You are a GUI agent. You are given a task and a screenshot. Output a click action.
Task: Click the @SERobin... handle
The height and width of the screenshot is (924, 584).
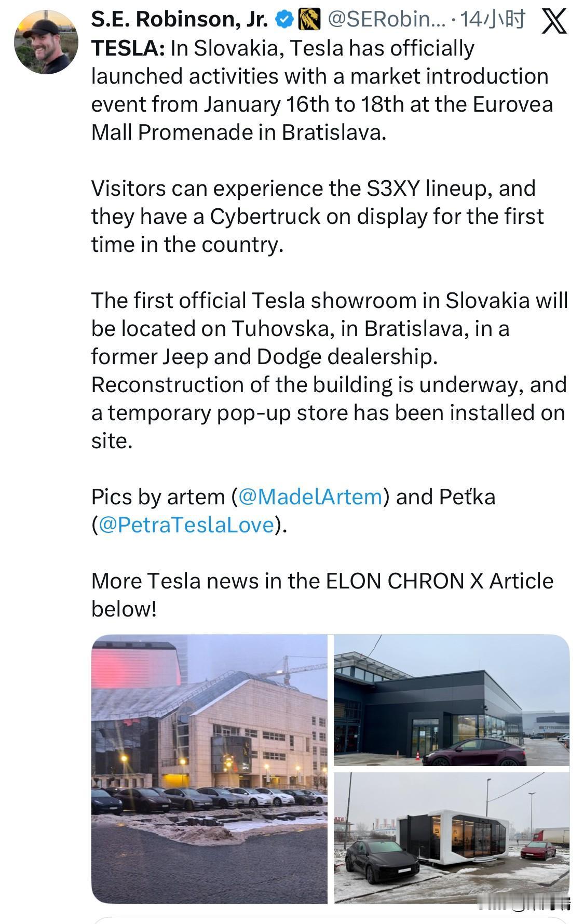point(386,20)
